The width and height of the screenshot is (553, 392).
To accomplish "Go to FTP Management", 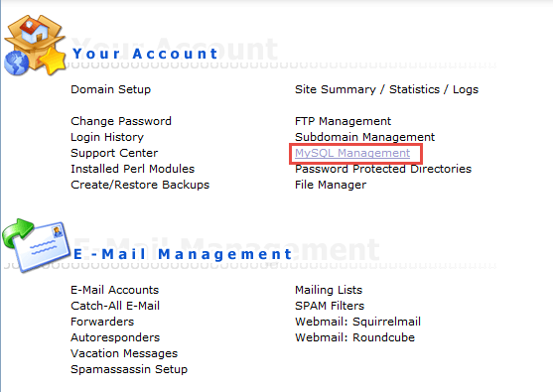I will pos(343,121).
